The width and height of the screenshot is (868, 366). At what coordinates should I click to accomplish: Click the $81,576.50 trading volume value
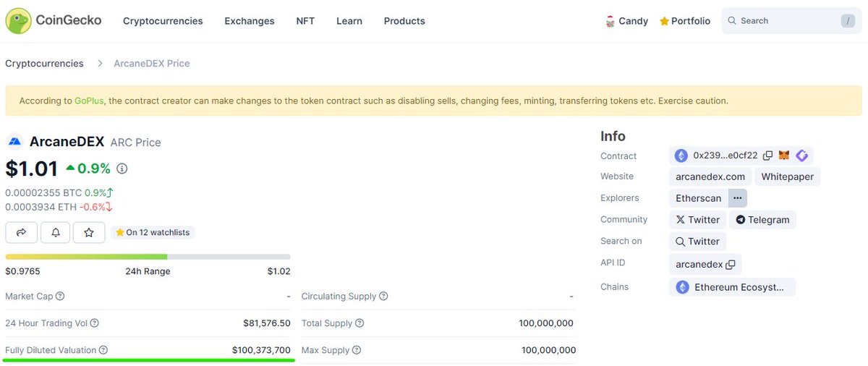coord(267,323)
